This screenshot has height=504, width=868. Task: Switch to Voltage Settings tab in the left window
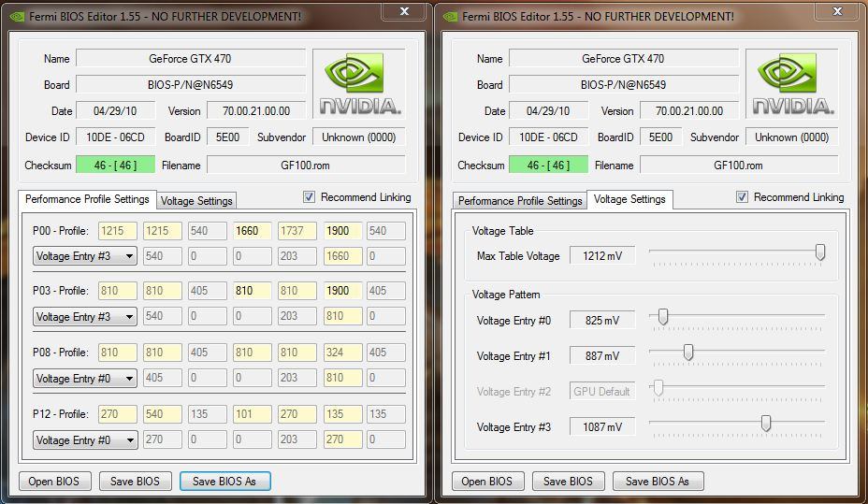click(196, 201)
